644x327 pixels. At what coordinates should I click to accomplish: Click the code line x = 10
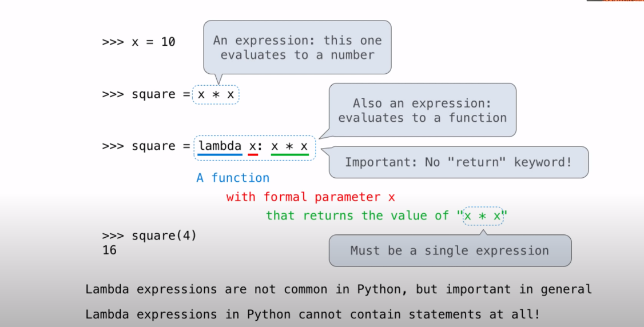[x=138, y=42]
